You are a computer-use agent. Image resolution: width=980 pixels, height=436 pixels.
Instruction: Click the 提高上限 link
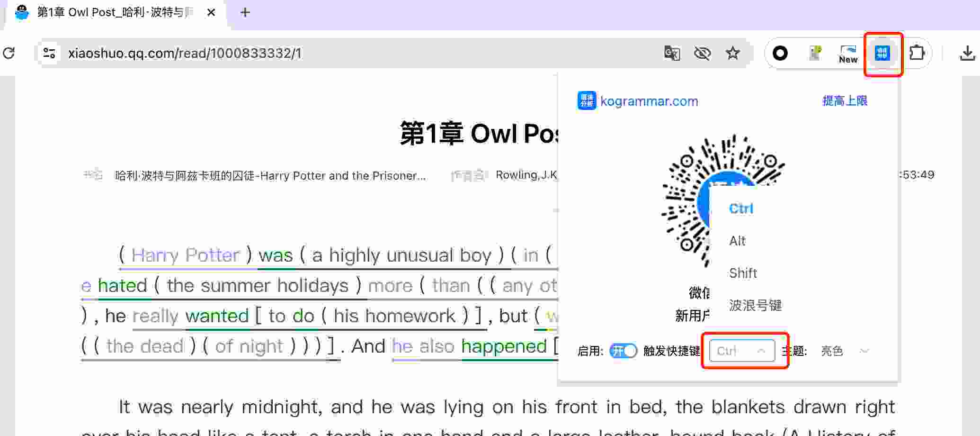(x=845, y=100)
